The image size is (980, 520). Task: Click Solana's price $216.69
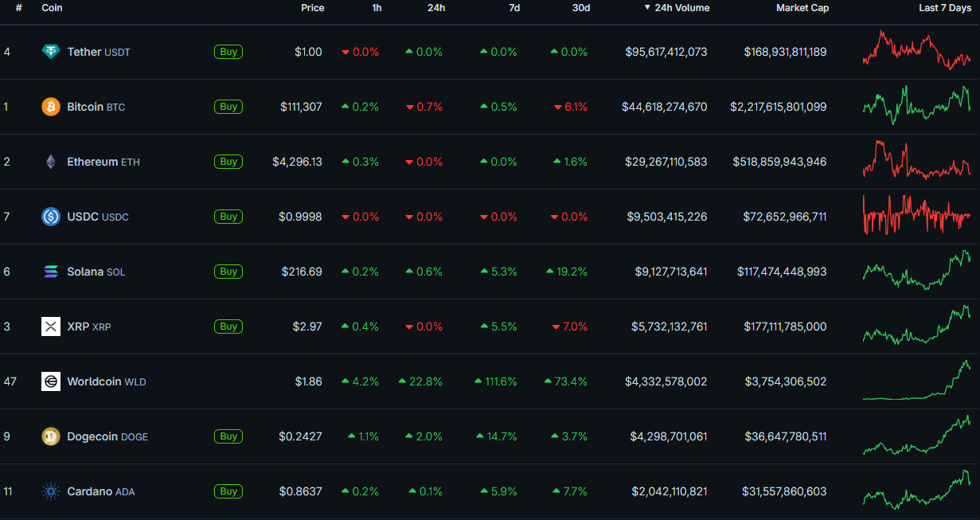pos(302,272)
